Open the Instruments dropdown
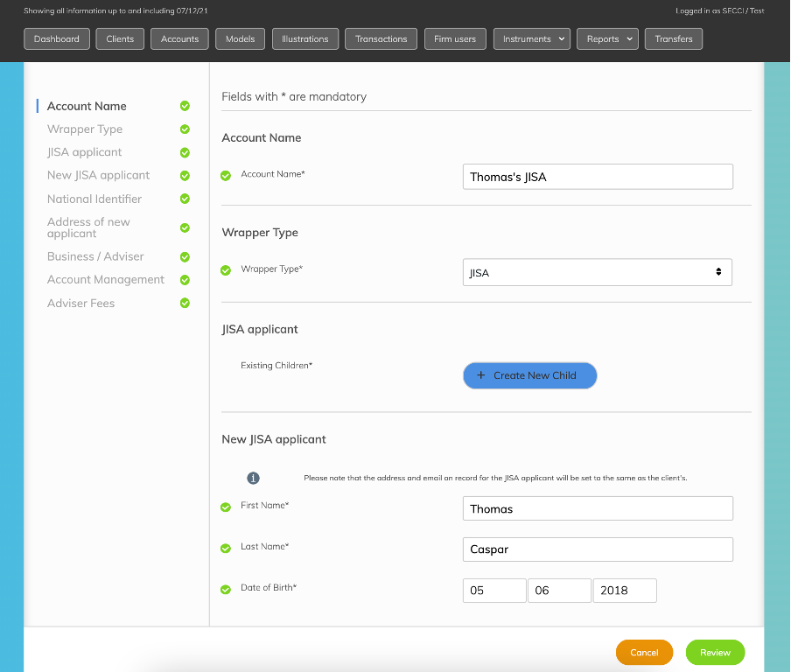The height and width of the screenshot is (672, 791). point(531,38)
